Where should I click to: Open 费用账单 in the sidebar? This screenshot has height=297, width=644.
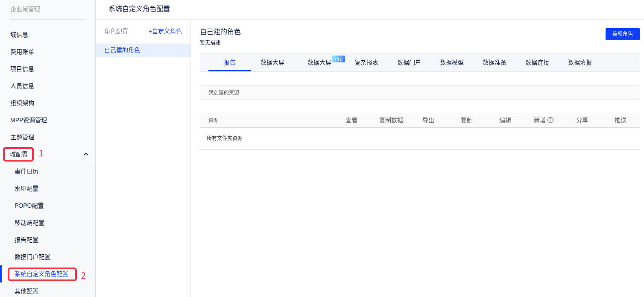click(x=22, y=52)
